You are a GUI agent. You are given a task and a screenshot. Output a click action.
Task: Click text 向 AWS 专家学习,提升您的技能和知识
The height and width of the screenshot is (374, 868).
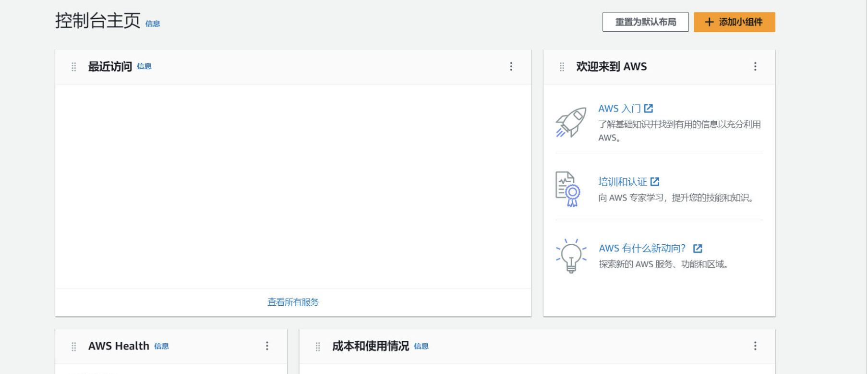(676, 198)
